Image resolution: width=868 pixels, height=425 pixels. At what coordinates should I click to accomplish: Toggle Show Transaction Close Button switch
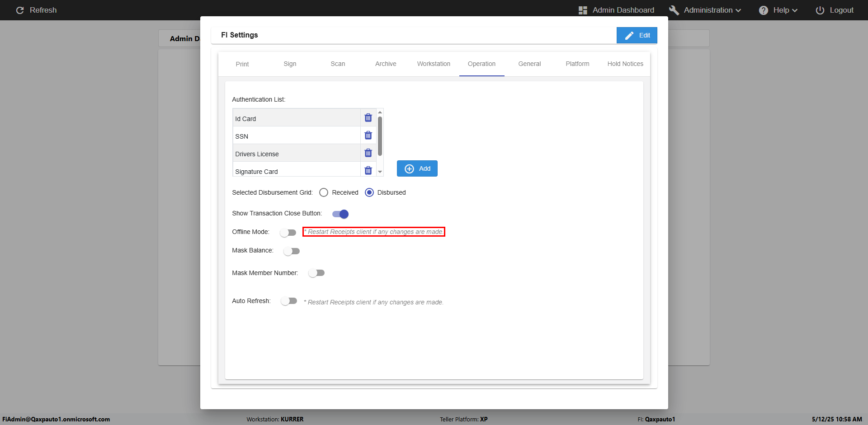(x=340, y=214)
